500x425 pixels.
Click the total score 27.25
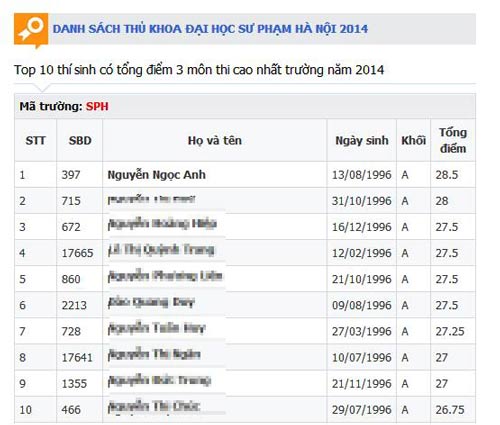(450, 331)
